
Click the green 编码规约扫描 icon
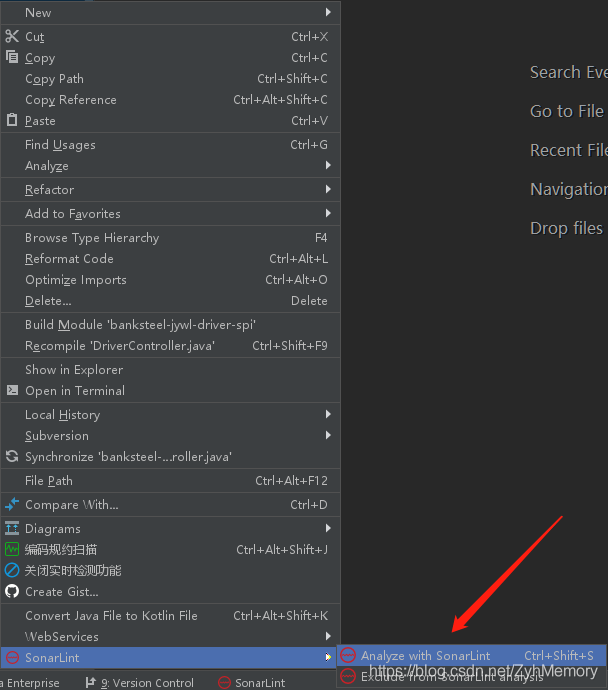[x=12, y=549]
